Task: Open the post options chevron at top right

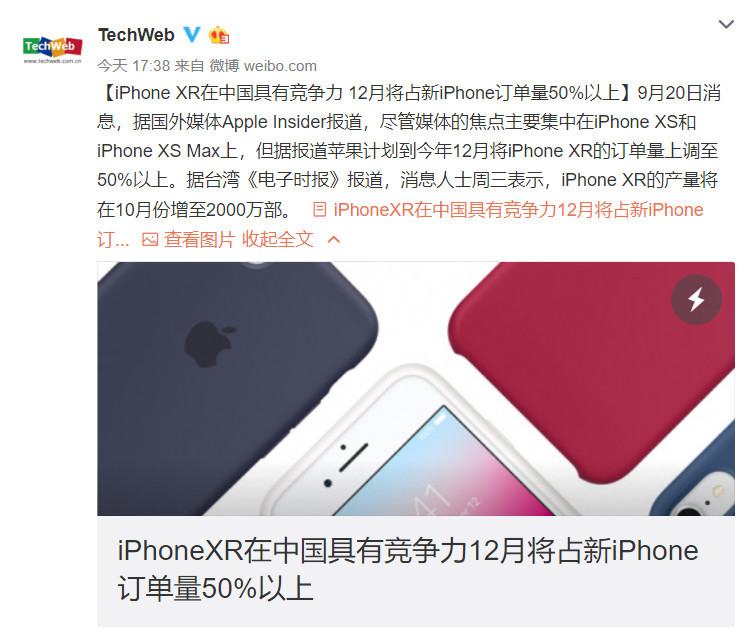Action: coord(726,24)
